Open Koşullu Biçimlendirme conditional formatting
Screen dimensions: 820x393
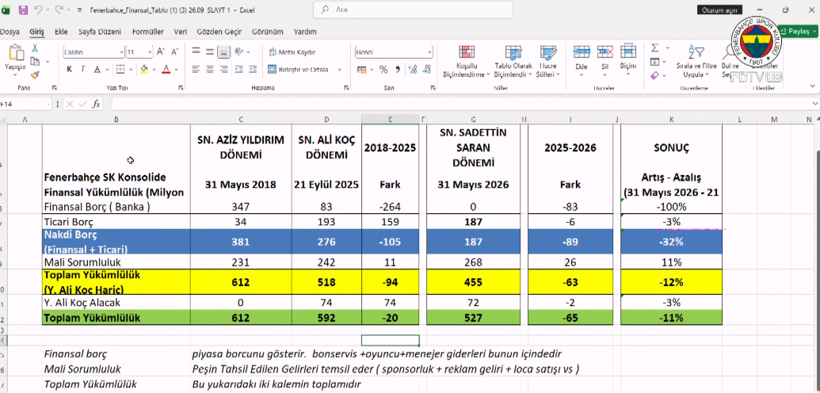[466, 61]
